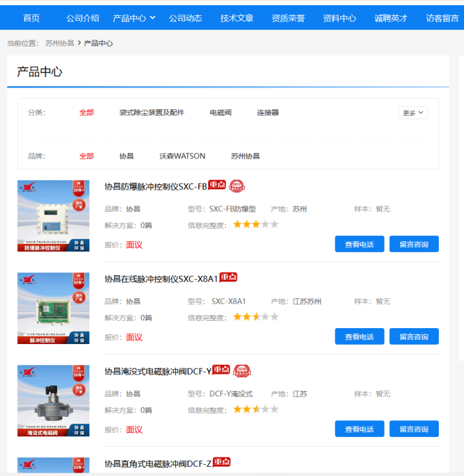
Task: Click the 重点 badge beside SXC-X8A1 title
Action: (x=228, y=277)
